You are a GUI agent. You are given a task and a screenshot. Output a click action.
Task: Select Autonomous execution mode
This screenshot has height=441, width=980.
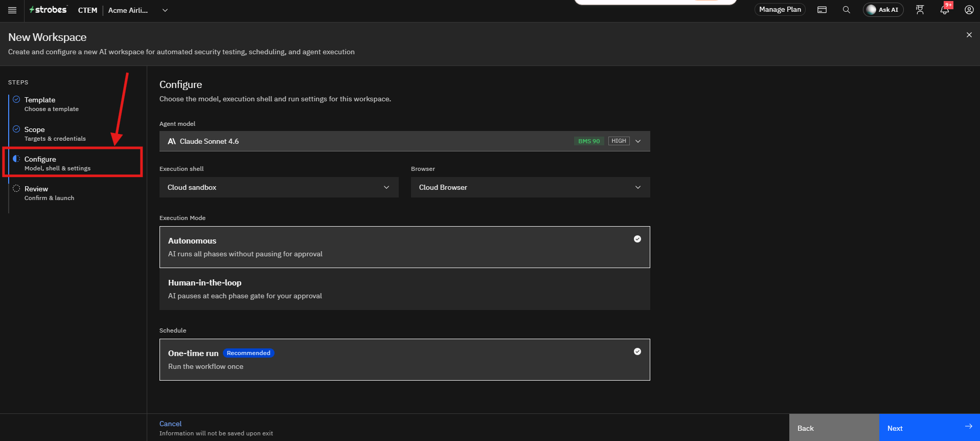point(404,247)
